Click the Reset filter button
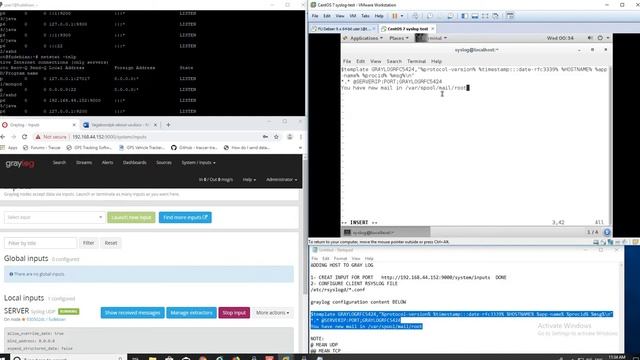 [x=111, y=243]
